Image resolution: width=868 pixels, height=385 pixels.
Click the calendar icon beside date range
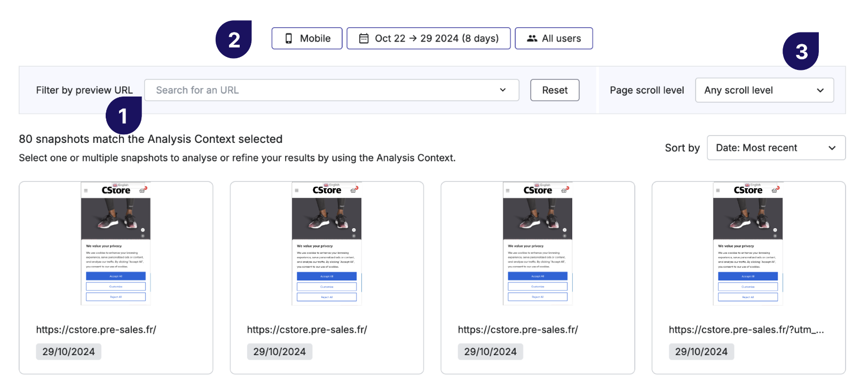tap(364, 38)
